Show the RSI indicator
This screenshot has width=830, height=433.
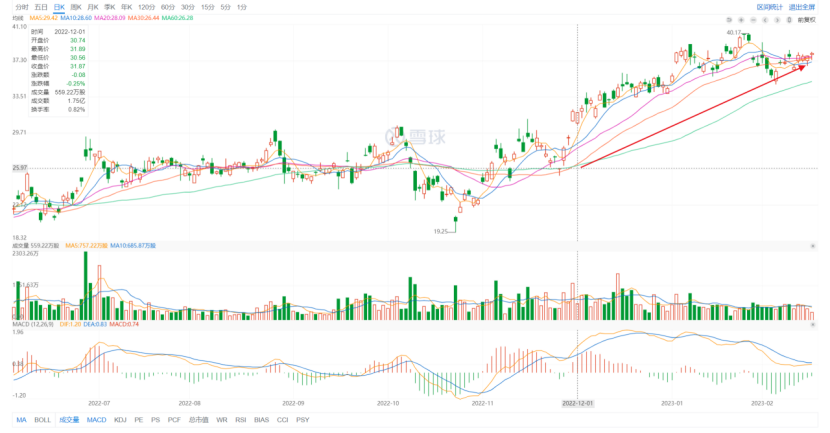[238, 420]
